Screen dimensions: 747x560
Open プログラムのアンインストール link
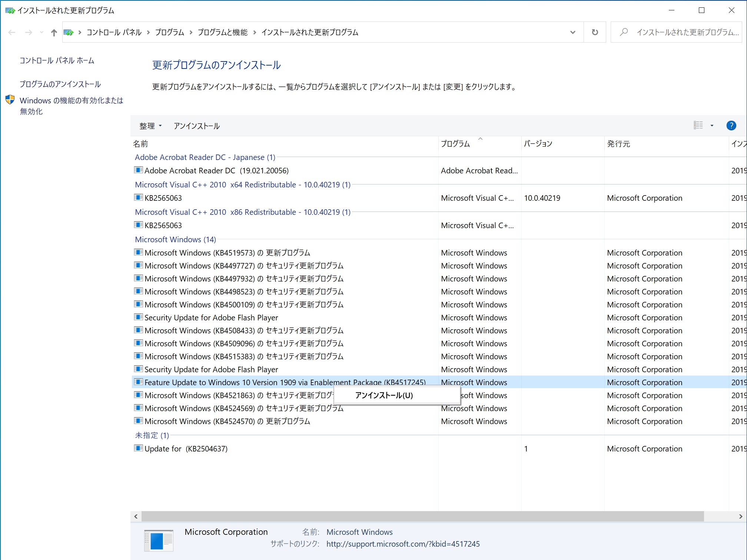click(x=60, y=84)
